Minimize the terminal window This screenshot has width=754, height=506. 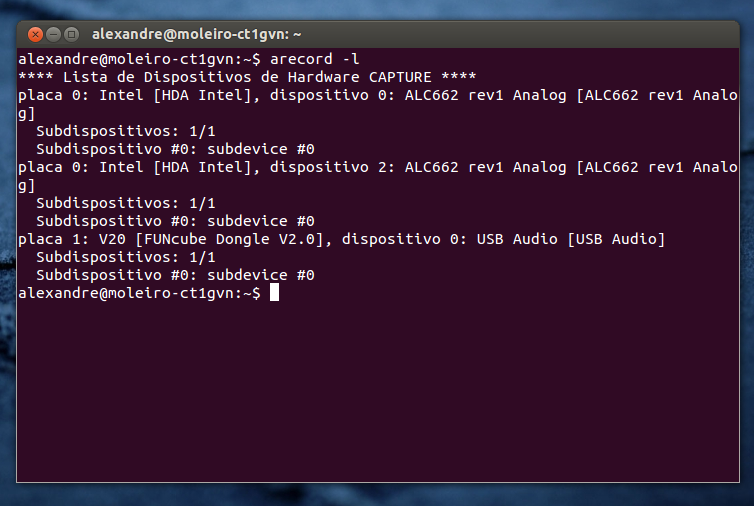pyautogui.click(x=53, y=34)
